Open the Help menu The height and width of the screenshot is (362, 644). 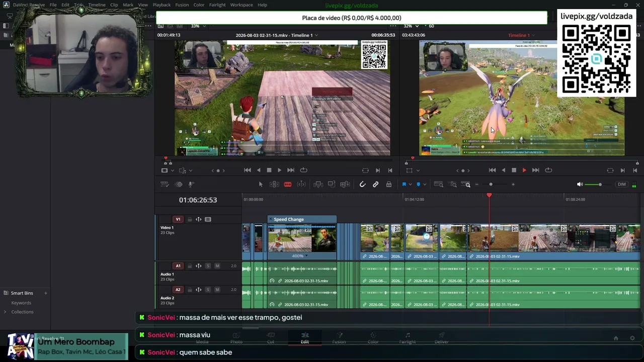click(262, 5)
